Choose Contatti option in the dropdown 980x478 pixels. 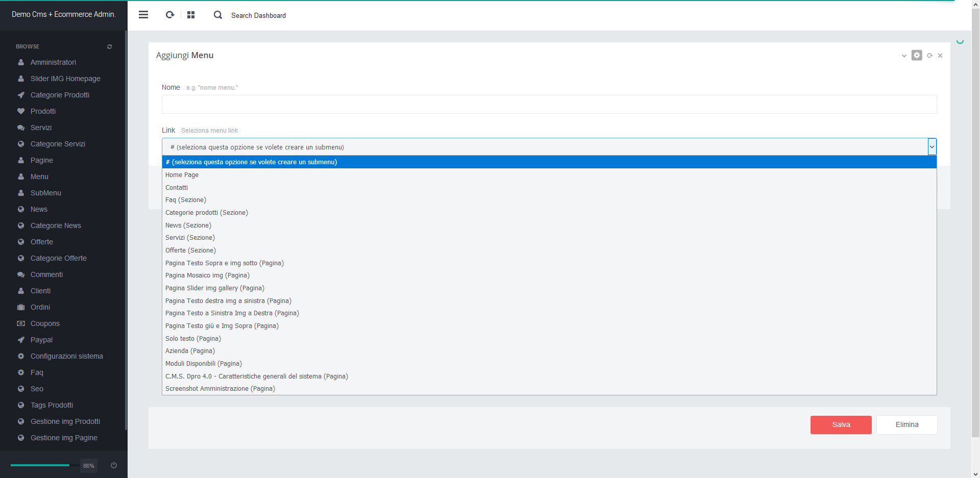coord(177,188)
